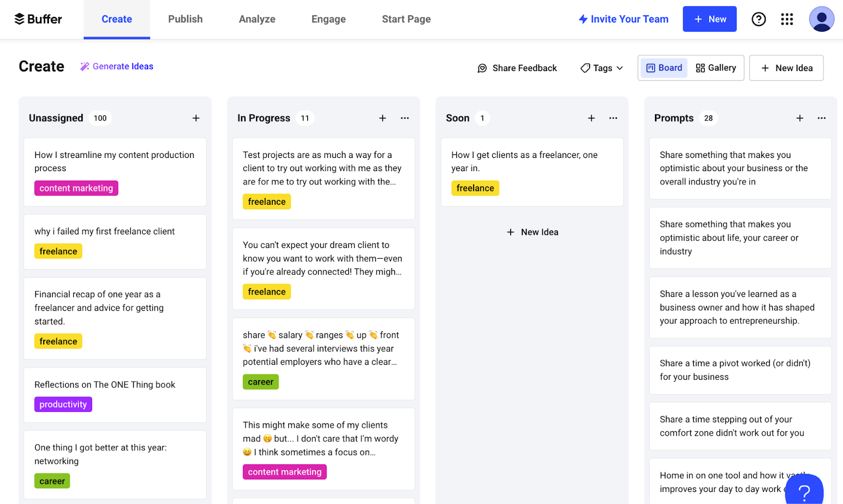Click pink content marketing tag on streamline card
843x504 pixels.
[x=76, y=188]
